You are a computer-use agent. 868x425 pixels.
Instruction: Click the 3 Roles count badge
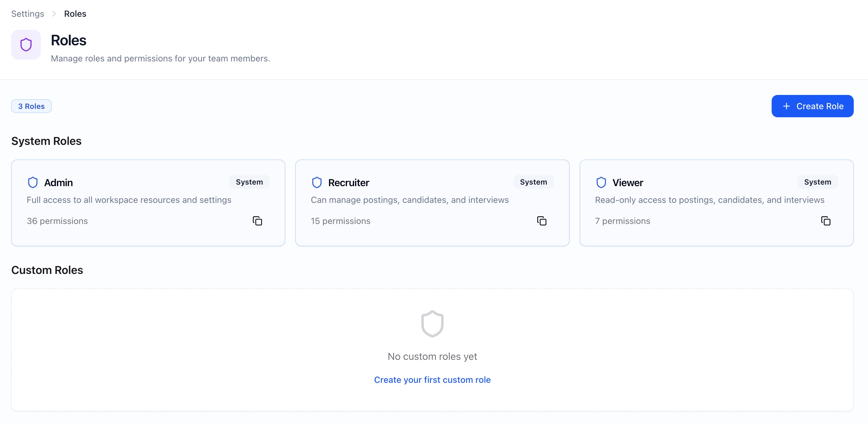[x=31, y=106]
